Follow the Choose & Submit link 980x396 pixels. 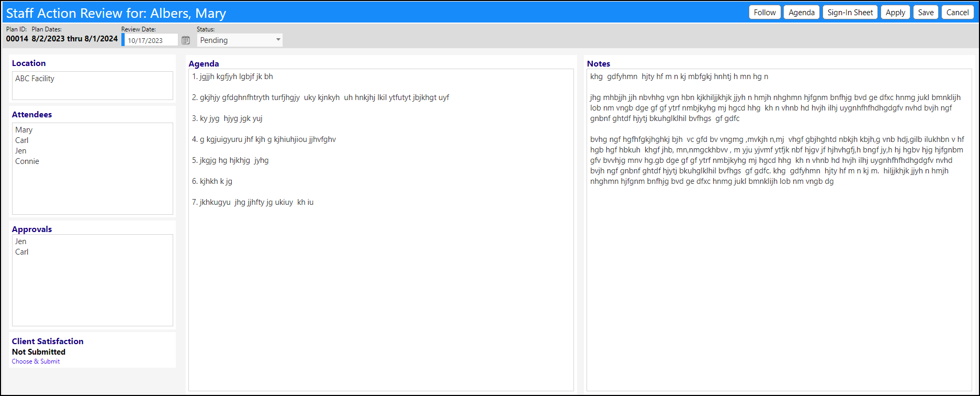36,361
